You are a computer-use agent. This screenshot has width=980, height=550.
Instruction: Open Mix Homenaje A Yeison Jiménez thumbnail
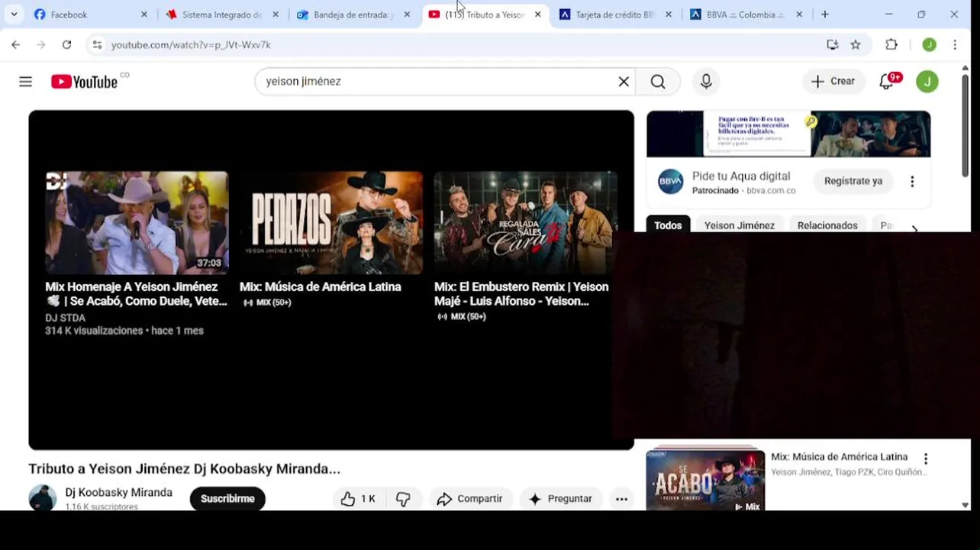(137, 222)
